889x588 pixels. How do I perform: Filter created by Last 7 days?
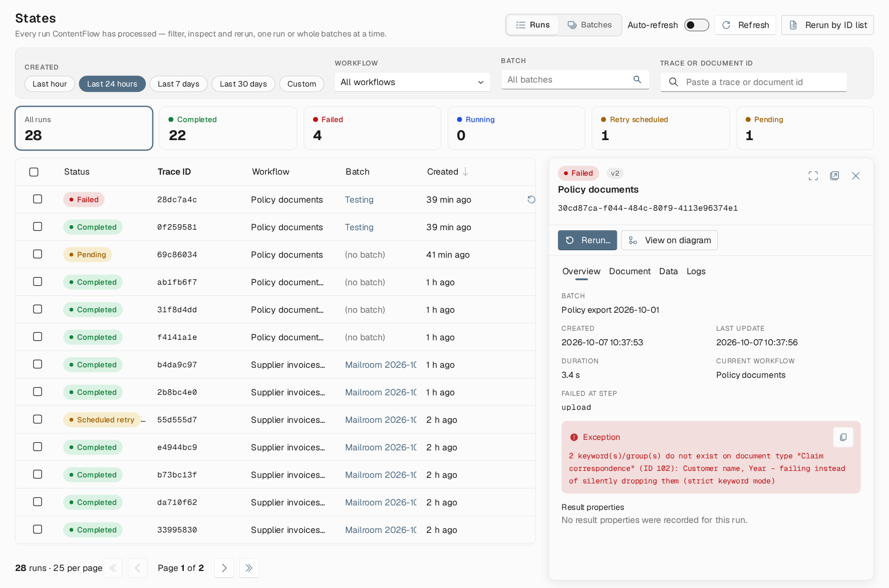(178, 84)
